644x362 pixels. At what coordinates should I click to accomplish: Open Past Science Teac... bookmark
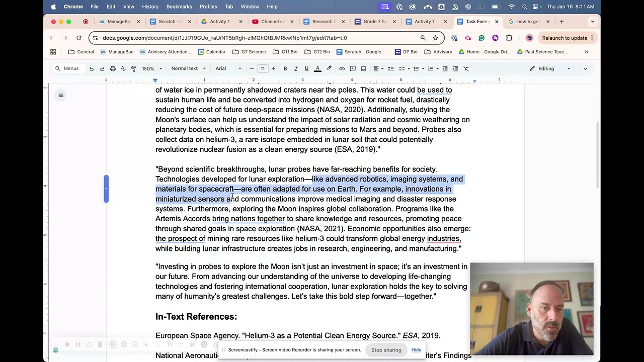542,52
